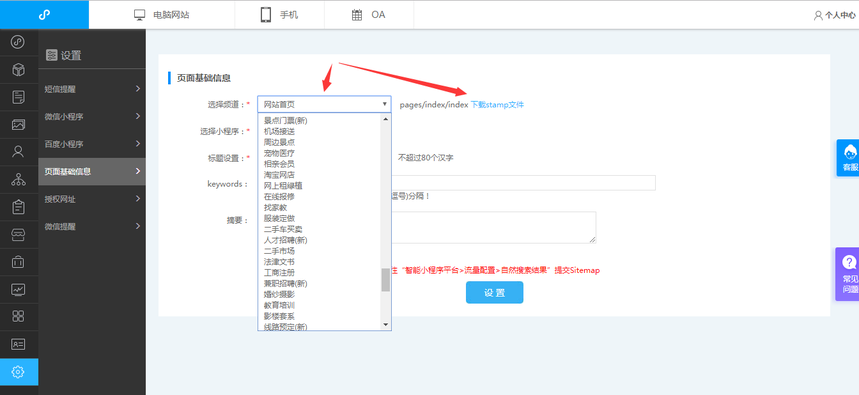Choose 人才招聘(新) from the list
This screenshot has width=859, height=395.
[x=285, y=240]
